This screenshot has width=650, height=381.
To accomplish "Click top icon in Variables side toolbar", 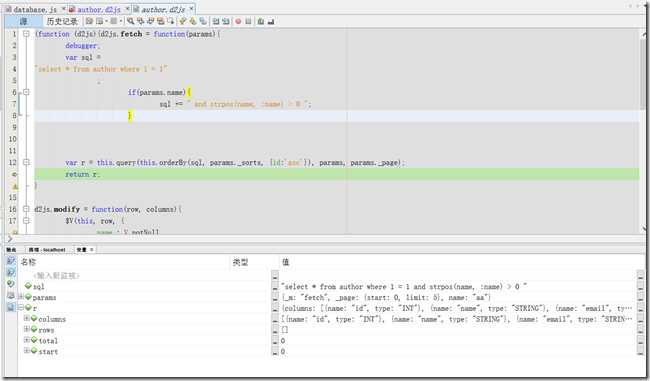I will (11, 261).
